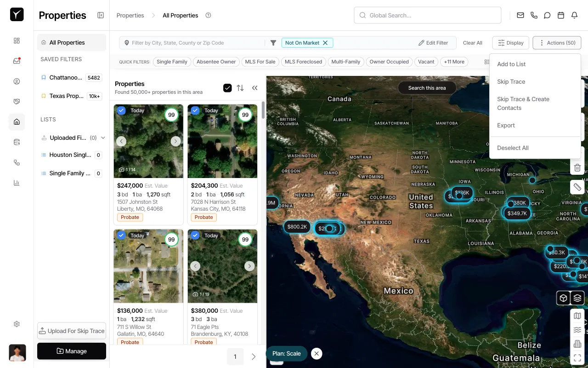
Task: Select Skip Trace from Actions menu
Action: 511,81
